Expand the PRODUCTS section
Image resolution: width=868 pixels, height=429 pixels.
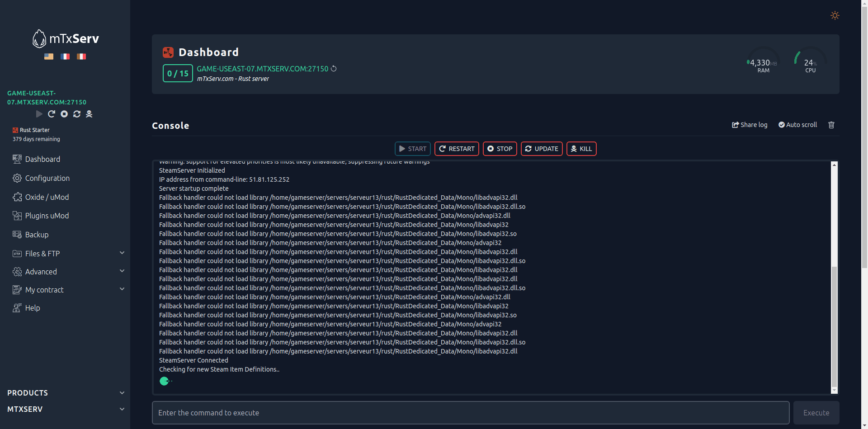tap(66, 393)
